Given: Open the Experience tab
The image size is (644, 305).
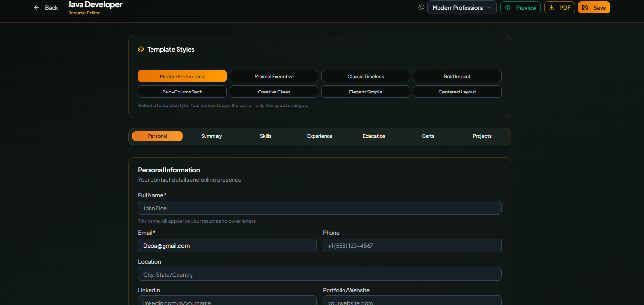Looking at the screenshot, I should click(320, 136).
